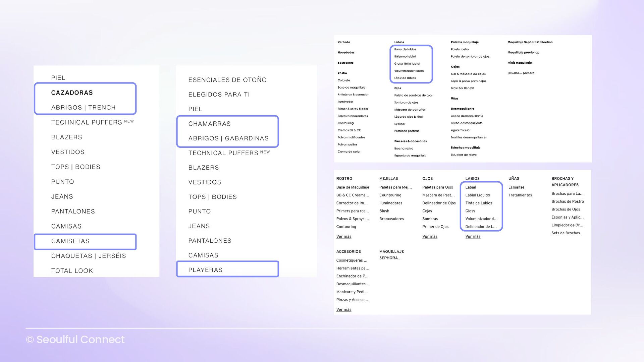Expand Ver más under ROSTRO column
The height and width of the screenshot is (362, 644).
tap(343, 237)
